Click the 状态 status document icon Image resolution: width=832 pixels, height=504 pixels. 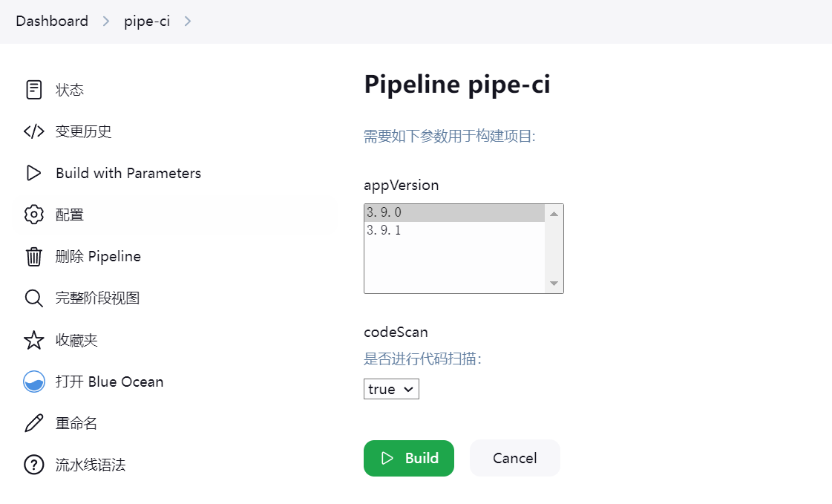(x=34, y=90)
